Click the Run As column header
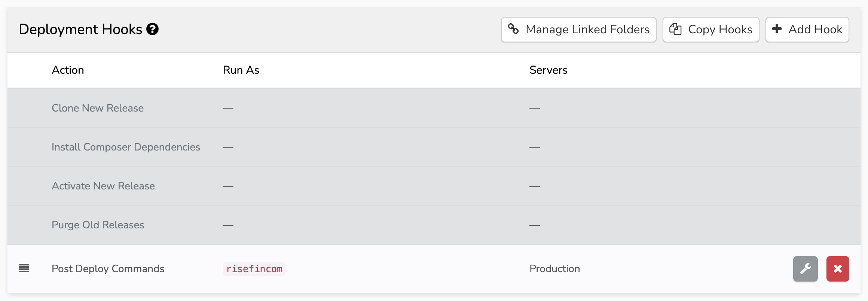The width and height of the screenshot is (868, 301). pyautogui.click(x=241, y=70)
